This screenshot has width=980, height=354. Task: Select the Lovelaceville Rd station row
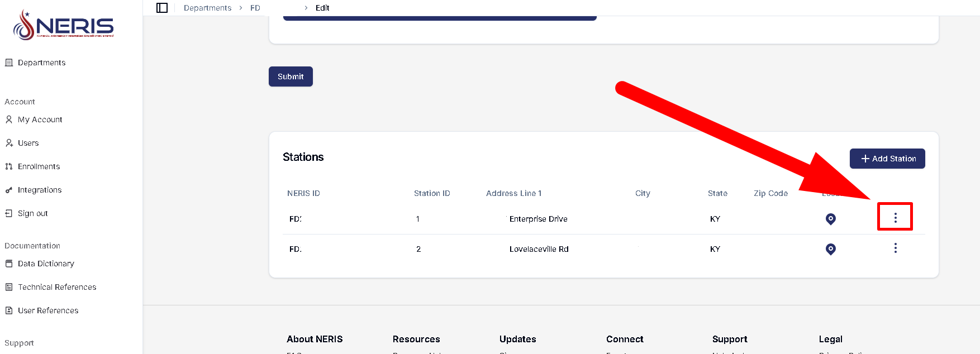pyautogui.click(x=539, y=249)
